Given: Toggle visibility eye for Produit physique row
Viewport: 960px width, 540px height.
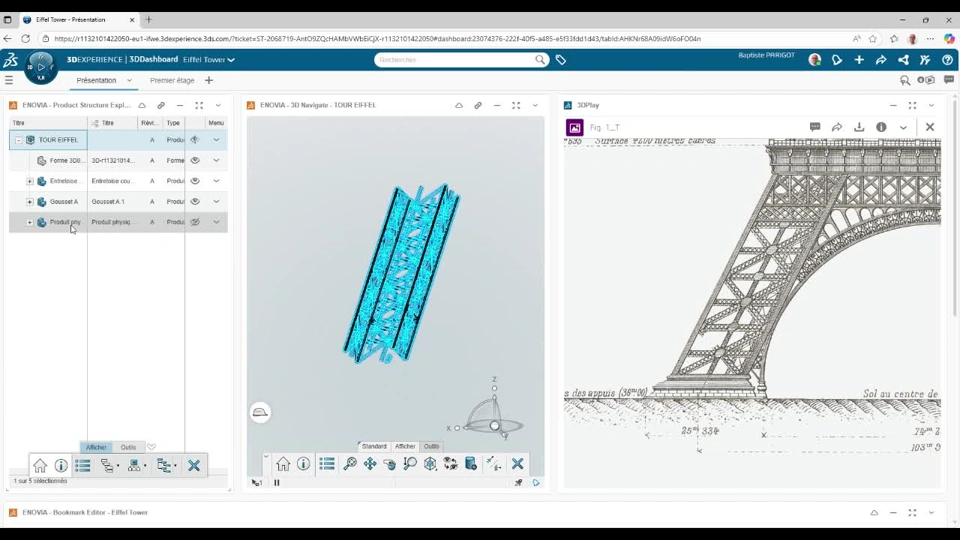Looking at the screenshot, I should [195, 222].
